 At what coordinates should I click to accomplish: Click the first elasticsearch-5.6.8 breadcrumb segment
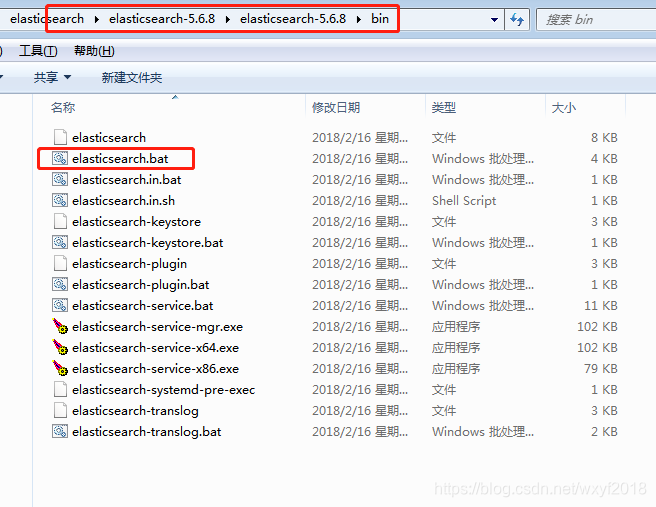[x=162, y=19]
